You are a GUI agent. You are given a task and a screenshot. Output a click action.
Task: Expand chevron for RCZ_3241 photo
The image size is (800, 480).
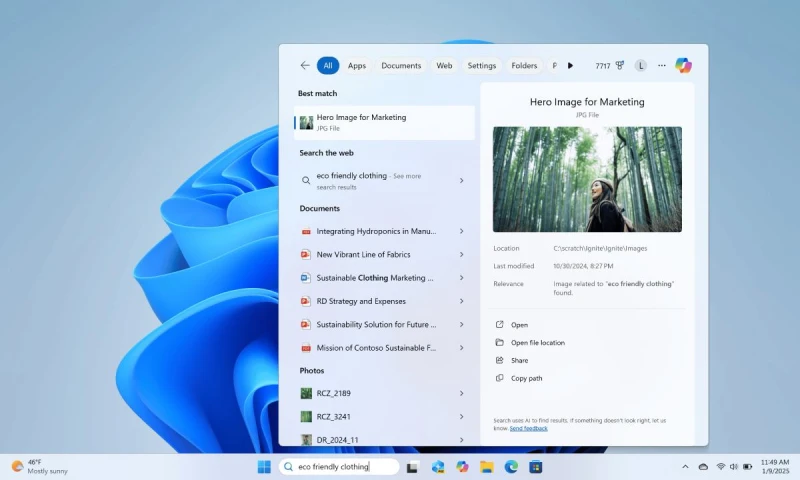[x=461, y=417]
